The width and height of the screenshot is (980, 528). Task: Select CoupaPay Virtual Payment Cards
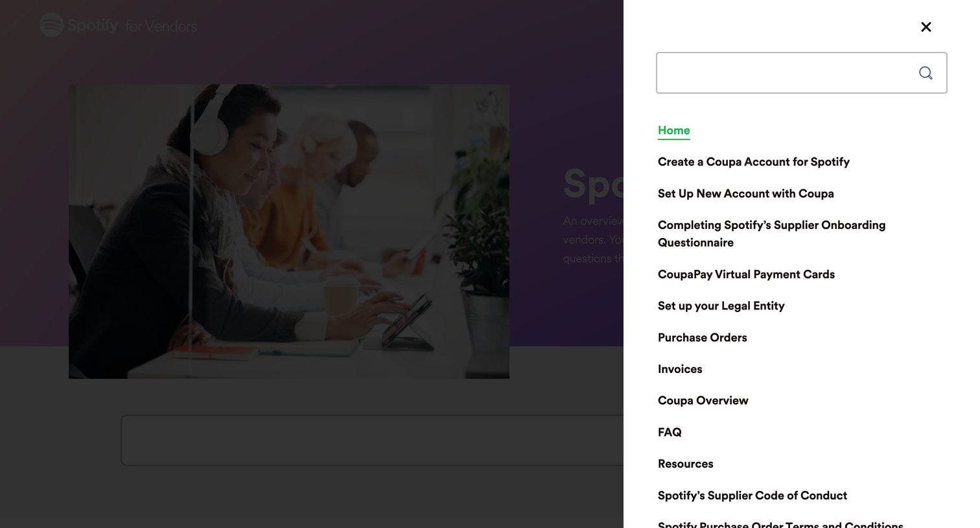pos(746,274)
